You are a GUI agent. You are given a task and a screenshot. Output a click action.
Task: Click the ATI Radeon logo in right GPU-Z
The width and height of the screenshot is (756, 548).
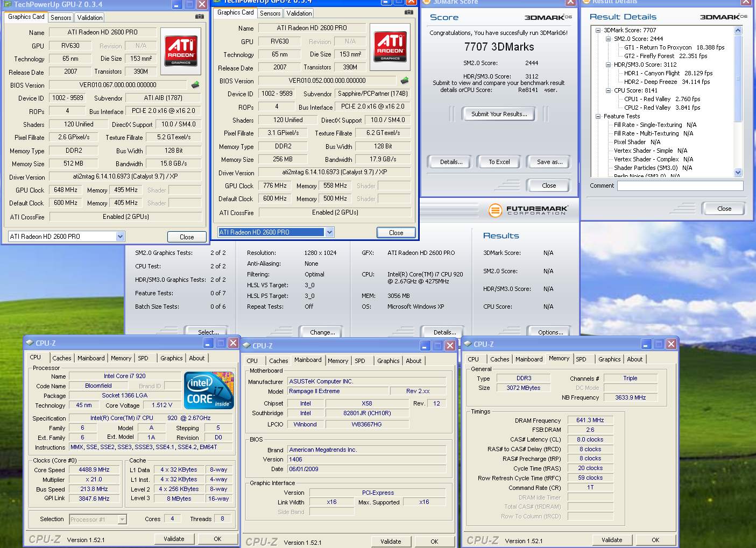click(x=390, y=47)
